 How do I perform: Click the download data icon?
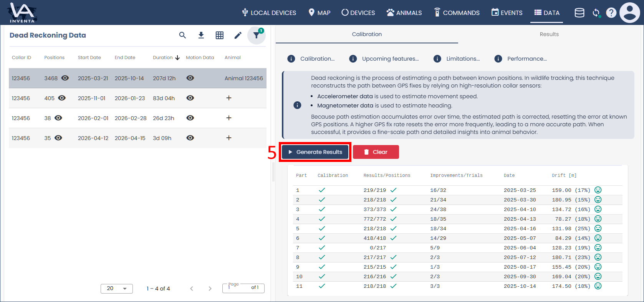(201, 35)
